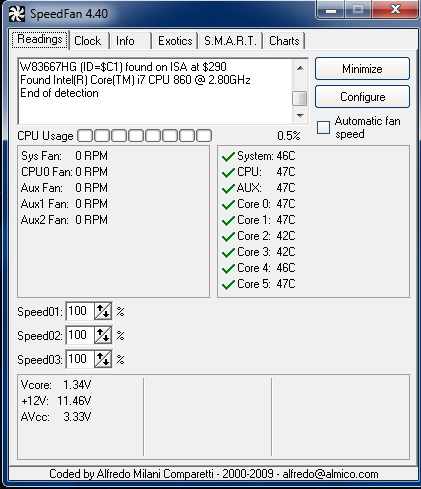Click the 'End of detection' log line

coord(59,93)
